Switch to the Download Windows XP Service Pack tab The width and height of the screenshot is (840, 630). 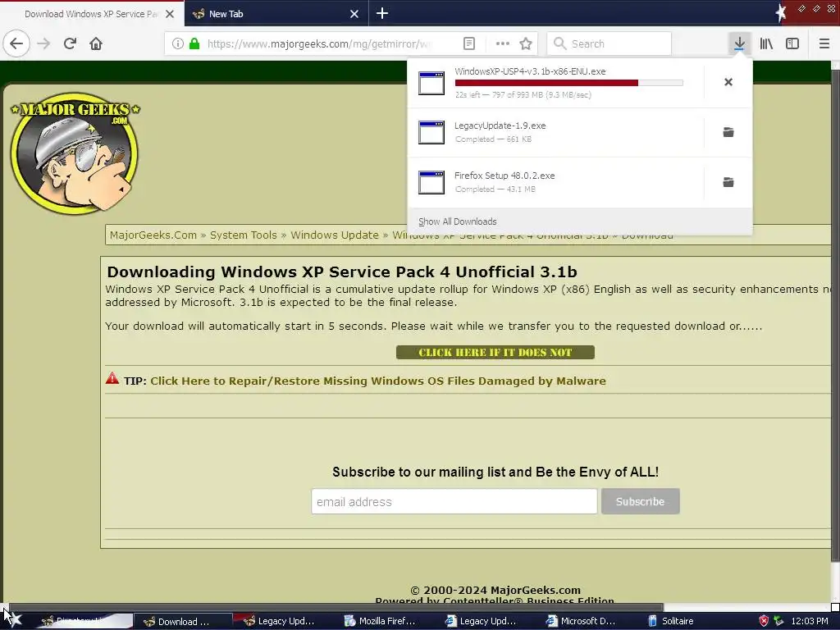coord(91,14)
